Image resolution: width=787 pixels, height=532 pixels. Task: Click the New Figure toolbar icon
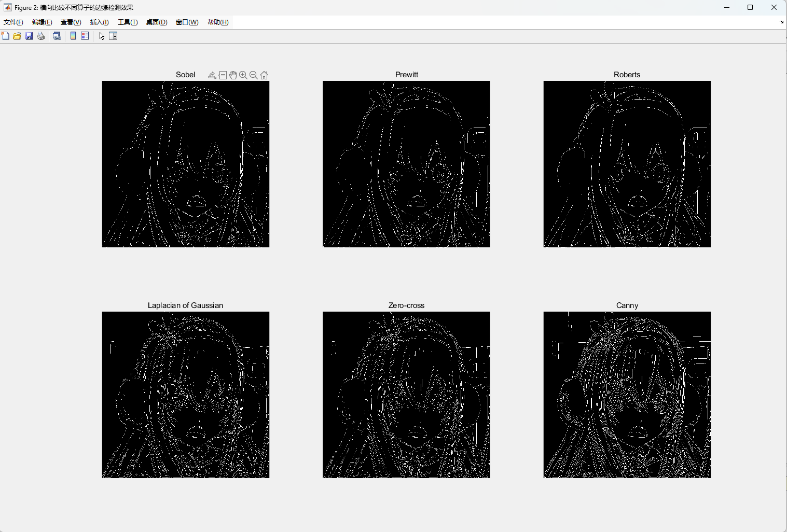tap(5, 36)
